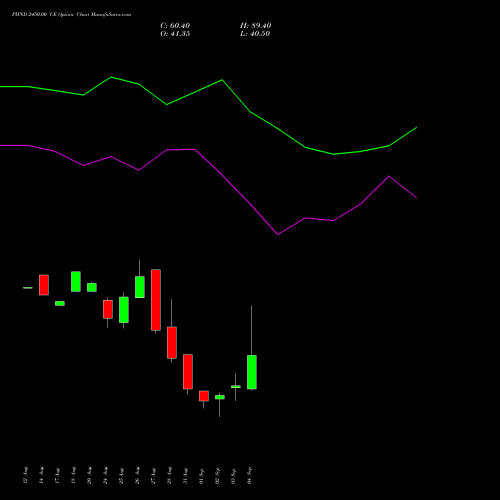Viewport: 500px width, 500px height.
Task: Click the green indicator line's final rising segment
Action: point(403,137)
